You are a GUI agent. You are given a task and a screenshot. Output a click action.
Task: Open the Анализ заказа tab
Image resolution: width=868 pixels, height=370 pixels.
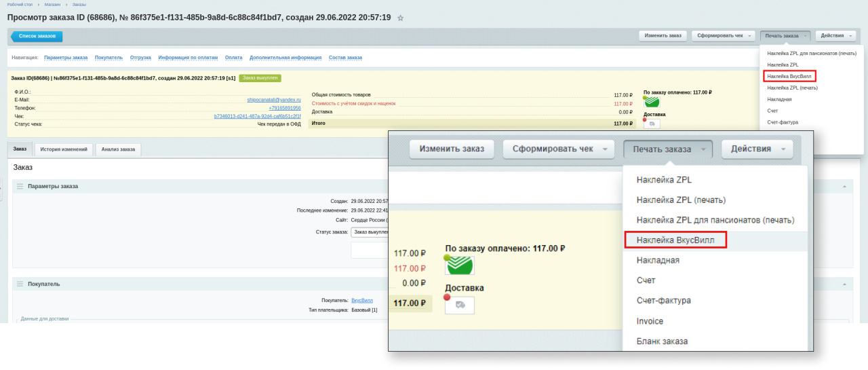[x=118, y=149]
